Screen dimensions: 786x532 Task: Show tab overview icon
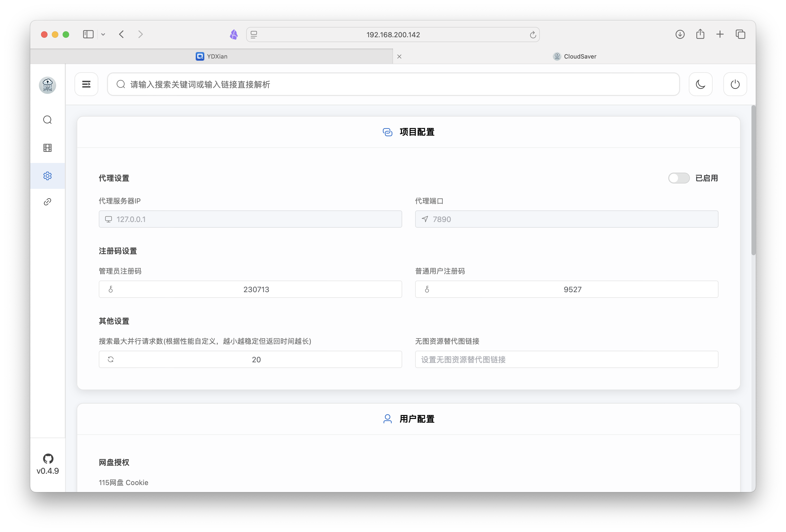click(740, 35)
